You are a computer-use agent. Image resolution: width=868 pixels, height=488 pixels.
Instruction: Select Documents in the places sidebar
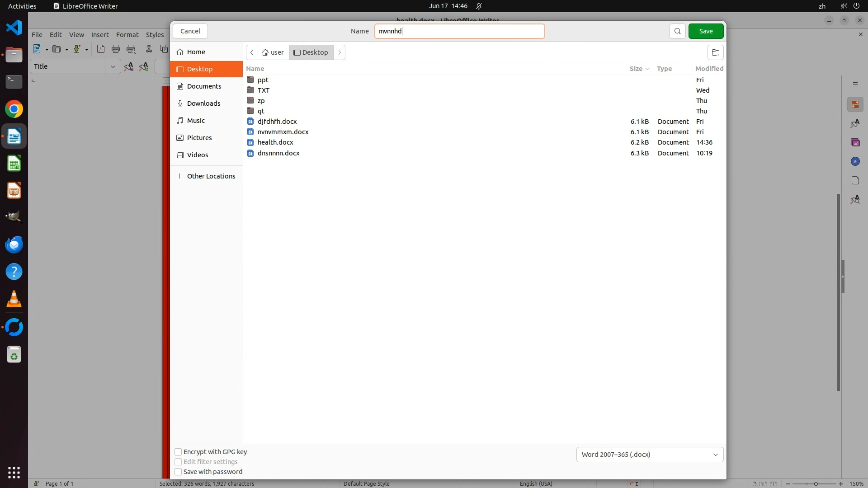204,86
